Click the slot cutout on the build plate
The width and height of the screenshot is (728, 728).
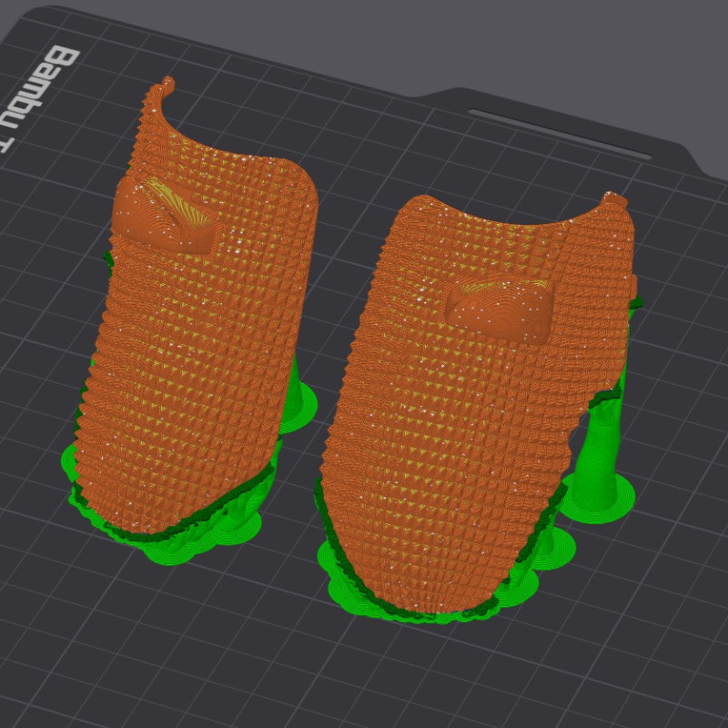tap(560, 134)
